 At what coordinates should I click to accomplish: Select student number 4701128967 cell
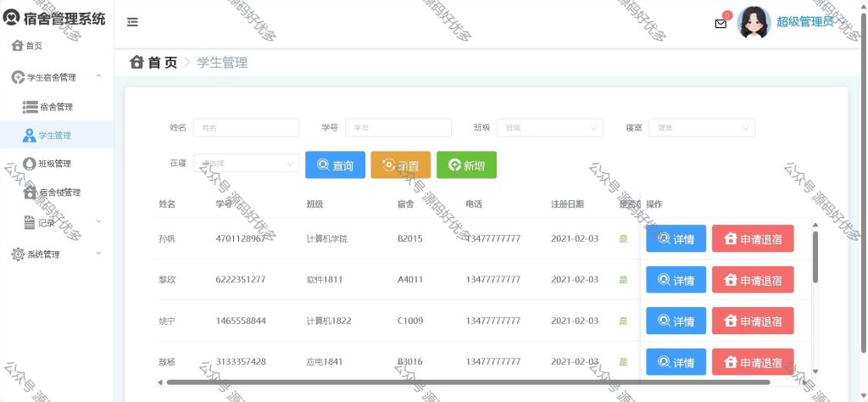pos(241,238)
